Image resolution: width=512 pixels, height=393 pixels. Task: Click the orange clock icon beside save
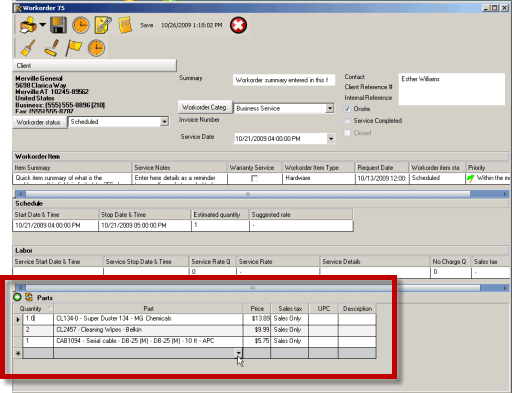click(x=81, y=25)
